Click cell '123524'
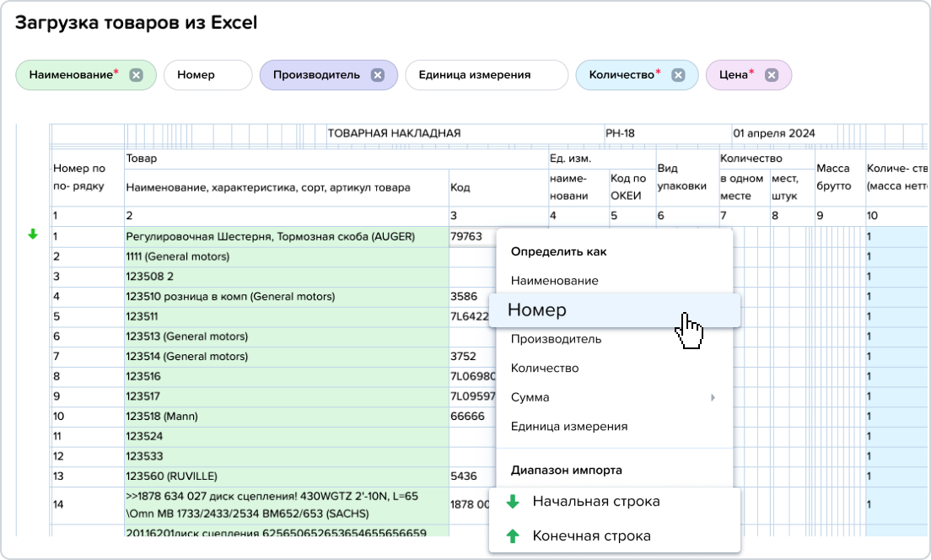This screenshot has height=560, width=931. [286, 437]
